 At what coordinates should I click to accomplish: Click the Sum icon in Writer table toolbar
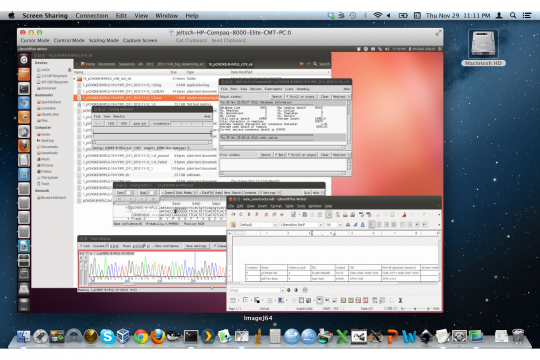click(x=401, y=300)
